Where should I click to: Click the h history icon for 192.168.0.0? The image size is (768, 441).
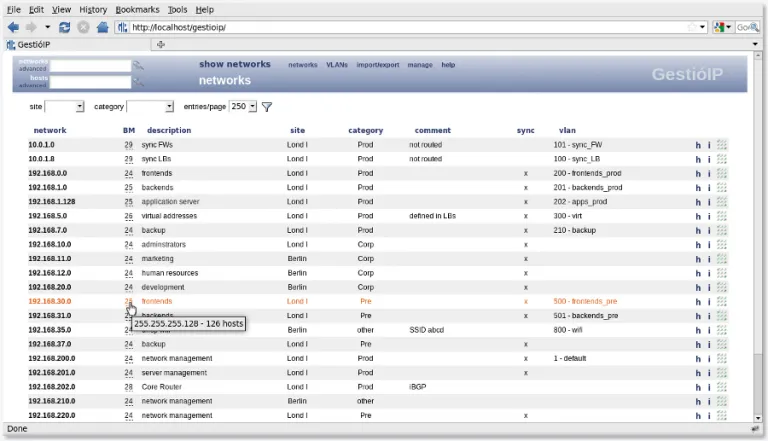698,173
